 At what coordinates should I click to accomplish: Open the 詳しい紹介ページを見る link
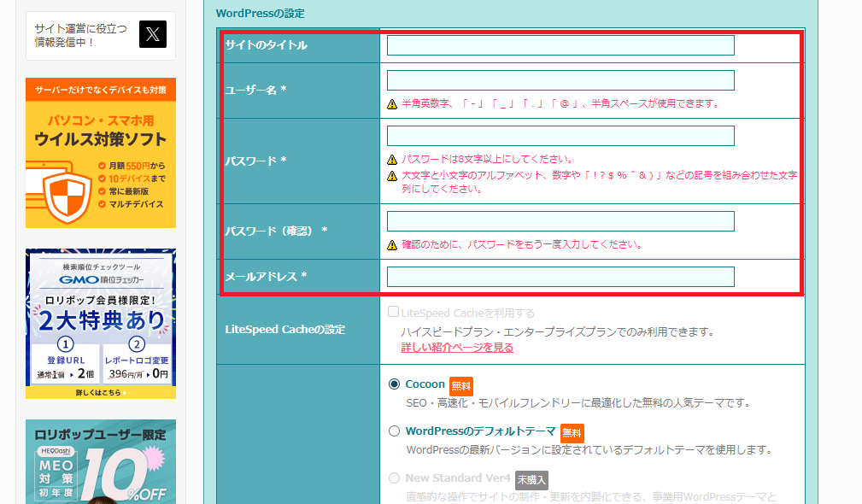(457, 348)
